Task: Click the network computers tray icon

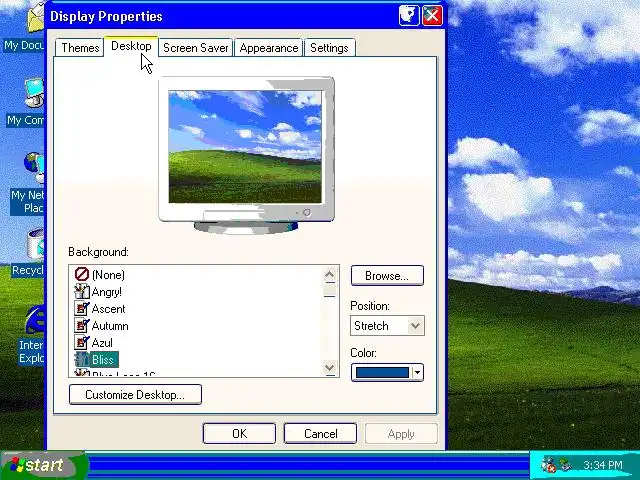Action: click(566, 464)
